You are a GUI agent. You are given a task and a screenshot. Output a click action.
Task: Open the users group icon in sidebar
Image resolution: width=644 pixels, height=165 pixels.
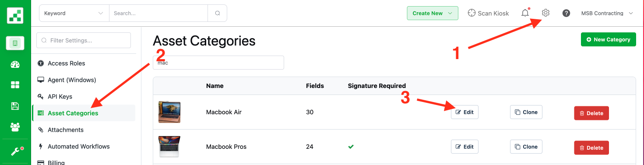(x=15, y=127)
